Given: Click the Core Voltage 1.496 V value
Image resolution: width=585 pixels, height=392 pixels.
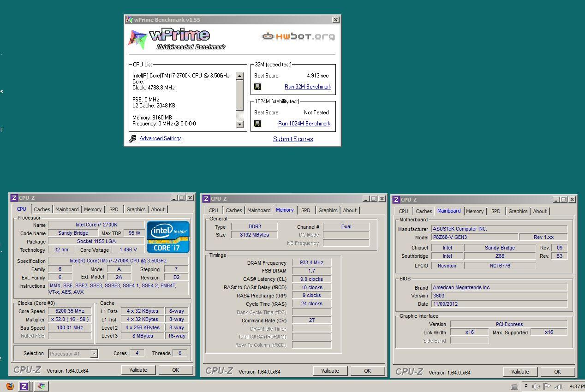Looking at the screenshot, I should click(x=128, y=250).
